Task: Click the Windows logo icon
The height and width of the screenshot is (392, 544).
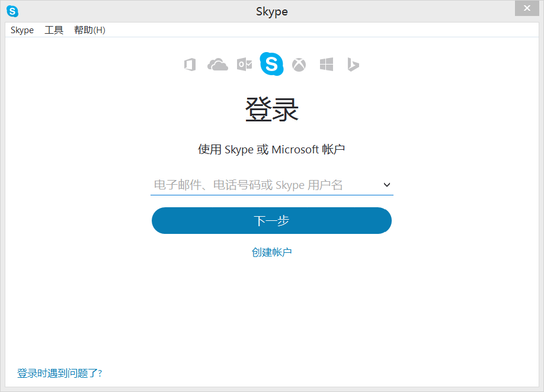Action: tap(326, 65)
